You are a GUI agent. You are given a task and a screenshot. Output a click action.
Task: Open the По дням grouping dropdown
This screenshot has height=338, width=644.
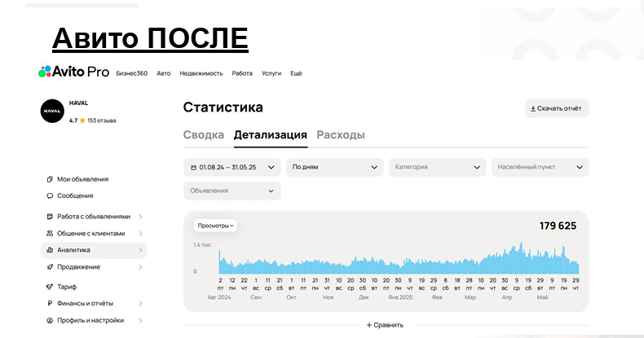[335, 167]
